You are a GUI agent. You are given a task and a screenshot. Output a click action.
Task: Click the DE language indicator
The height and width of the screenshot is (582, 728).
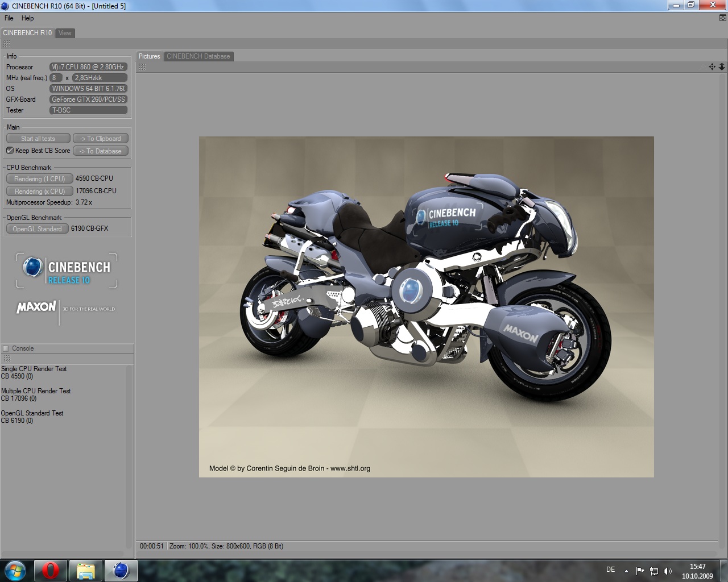[x=610, y=569]
